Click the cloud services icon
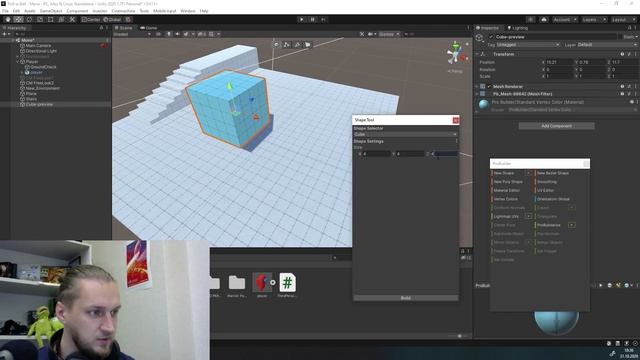Viewport: 640px width, 360px height. pyautogui.click(x=544, y=20)
